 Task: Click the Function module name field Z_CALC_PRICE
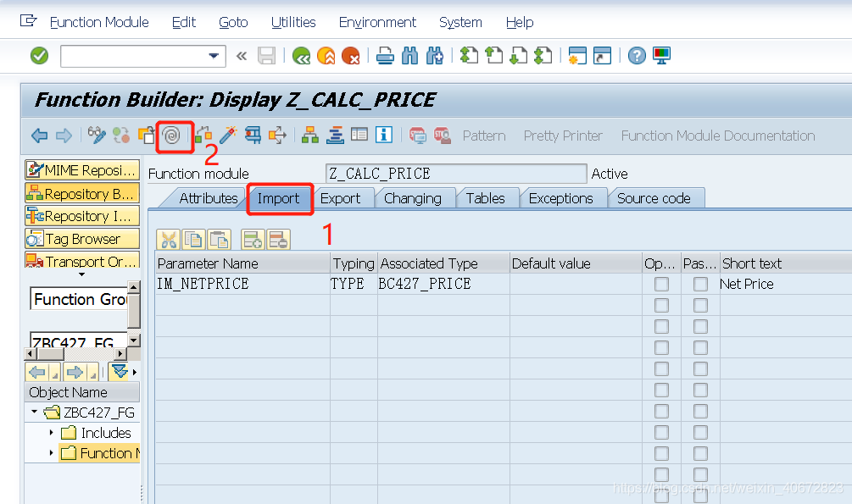coord(456,174)
